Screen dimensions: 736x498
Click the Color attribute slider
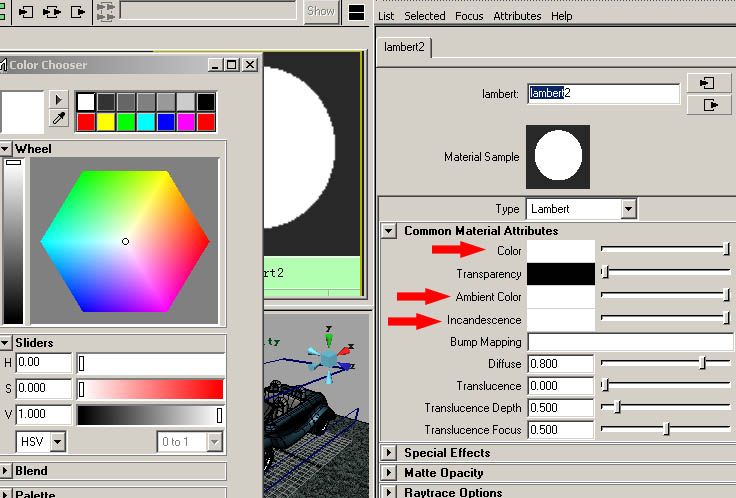coord(666,248)
